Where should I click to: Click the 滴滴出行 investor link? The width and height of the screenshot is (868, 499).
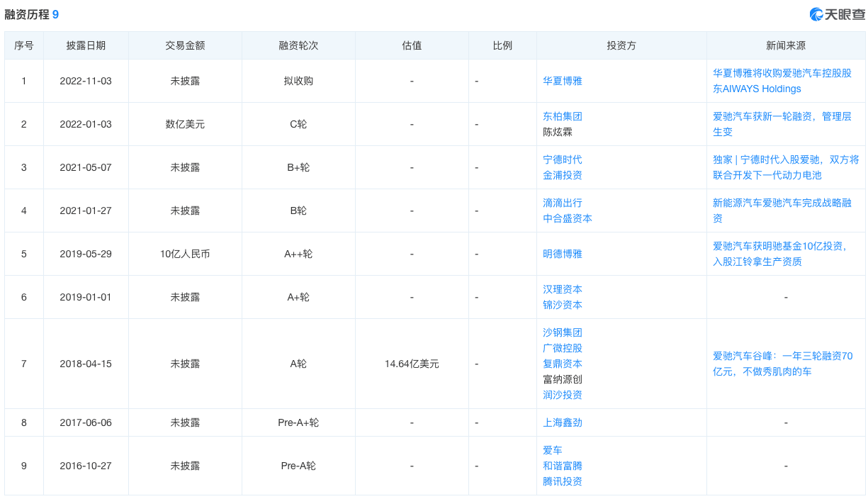point(563,202)
